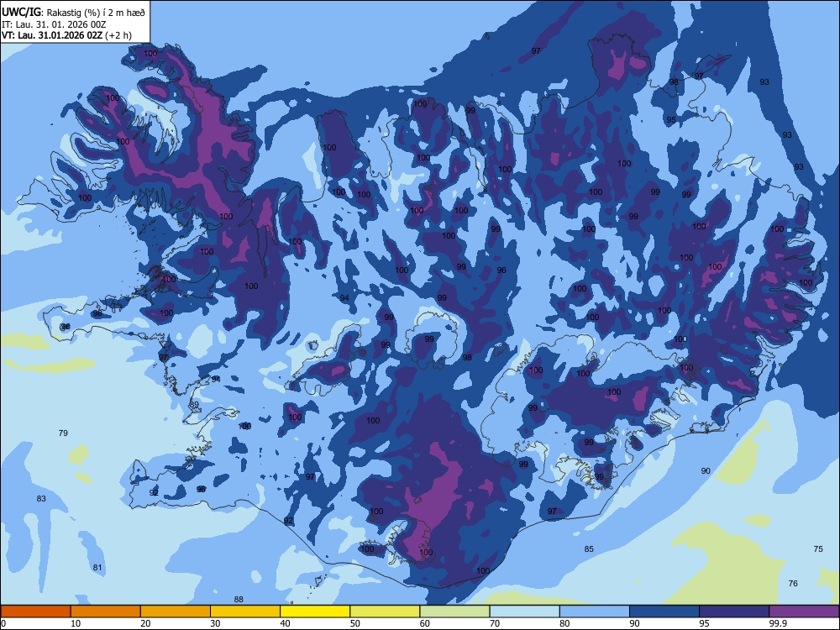This screenshot has height=630, width=840.
Task: Click the dark orange 0–10 legend swatch
Action: 35,612
